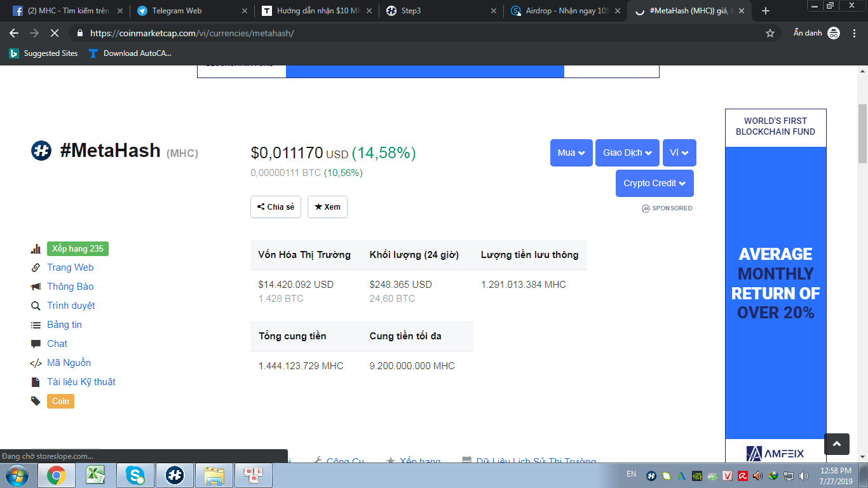Click the EN language indicator in taskbar
This screenshot has height=488, width=868.
tap(631, 474)
